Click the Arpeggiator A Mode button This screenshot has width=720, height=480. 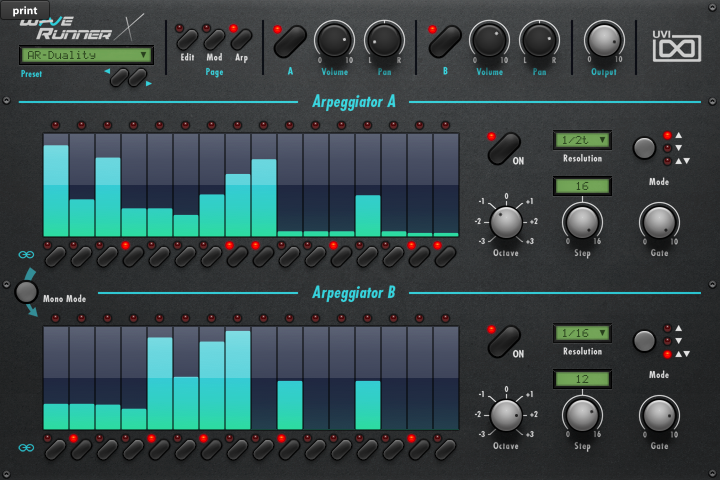point(644,148)
